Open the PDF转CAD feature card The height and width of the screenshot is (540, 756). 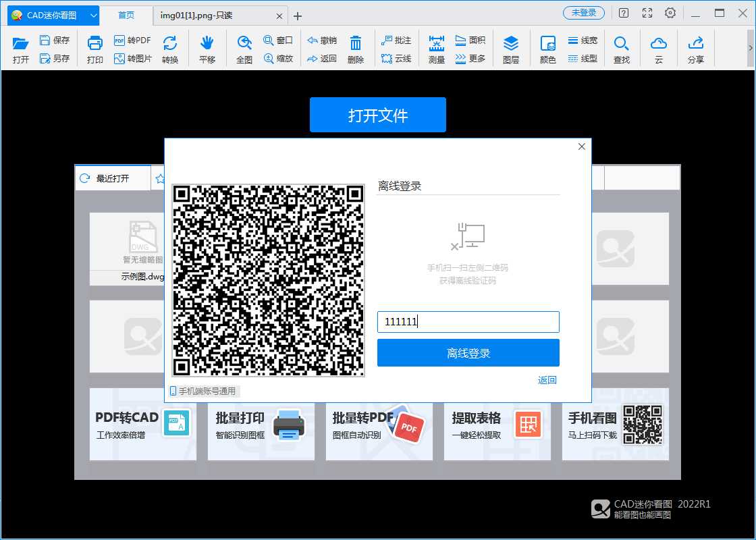142,425
